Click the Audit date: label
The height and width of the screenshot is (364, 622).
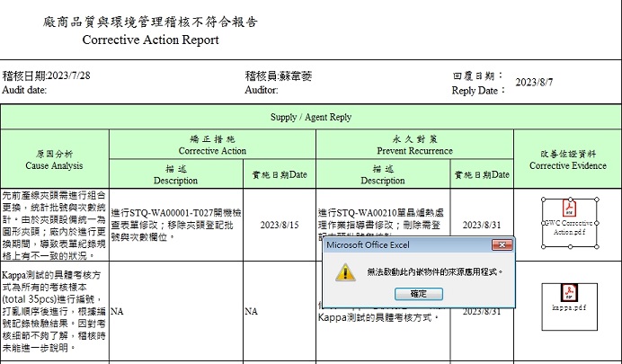pyautogui.click(x=24, y=90)
